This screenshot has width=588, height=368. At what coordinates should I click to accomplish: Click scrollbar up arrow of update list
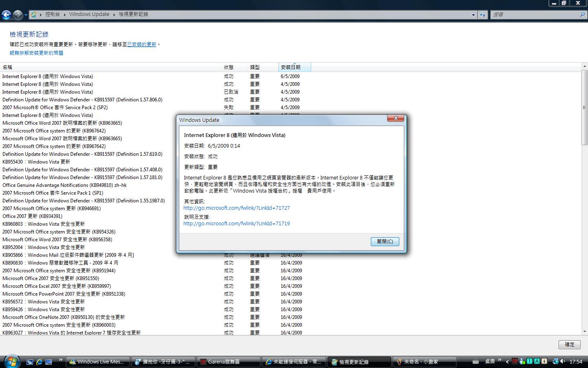tap(584, 66)
